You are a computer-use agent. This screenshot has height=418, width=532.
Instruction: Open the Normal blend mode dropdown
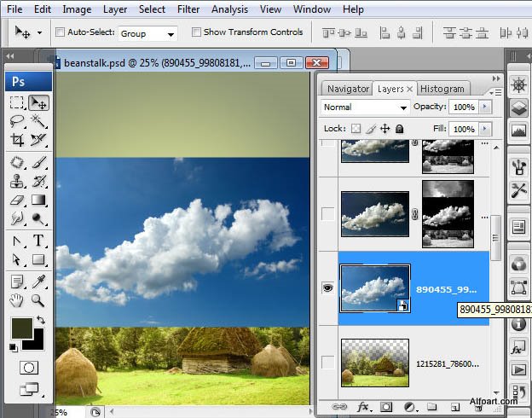pos(366,107)
